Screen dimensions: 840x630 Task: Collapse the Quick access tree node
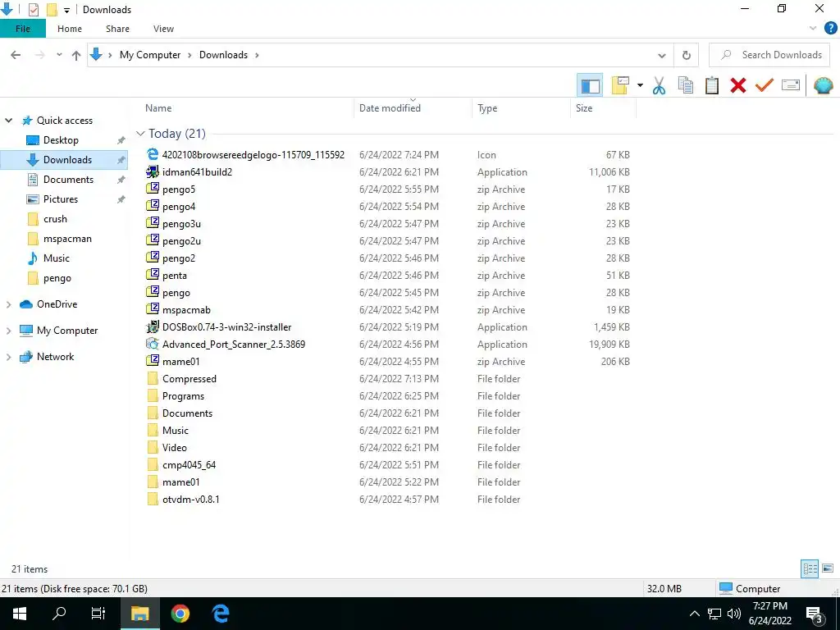pos(8,121)
